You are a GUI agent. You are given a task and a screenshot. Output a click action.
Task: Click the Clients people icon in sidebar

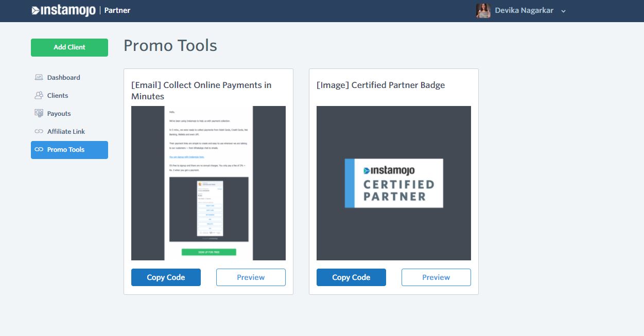point(39,95)
